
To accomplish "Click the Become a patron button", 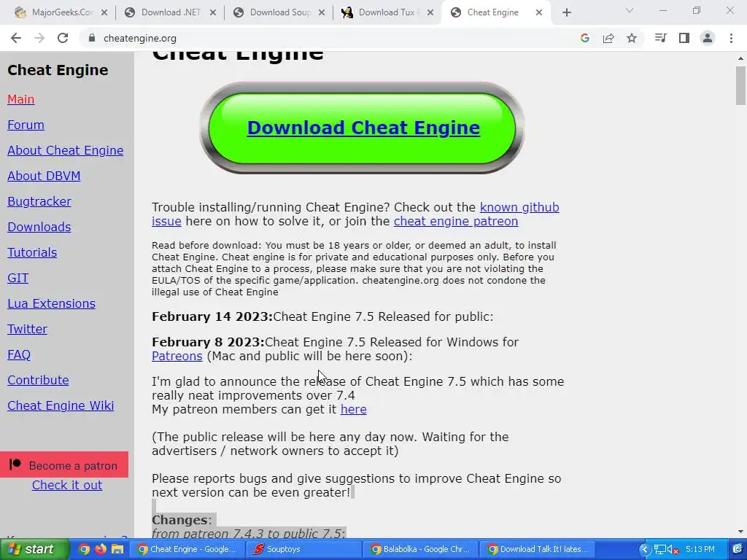I will click(64, 464).
